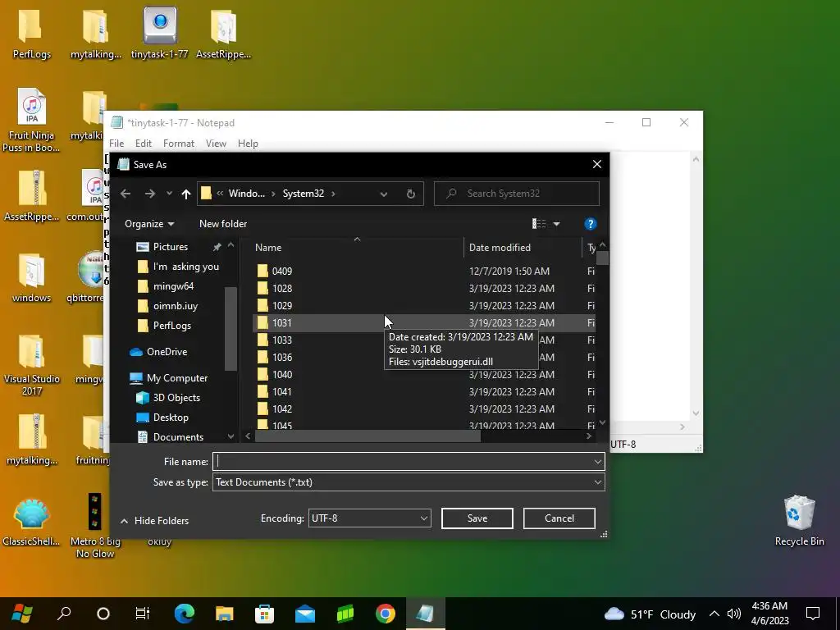The height and width of the screenshot is (630, 840).
Task: Open the view options dropdown arrow
Action: [557, 224]
